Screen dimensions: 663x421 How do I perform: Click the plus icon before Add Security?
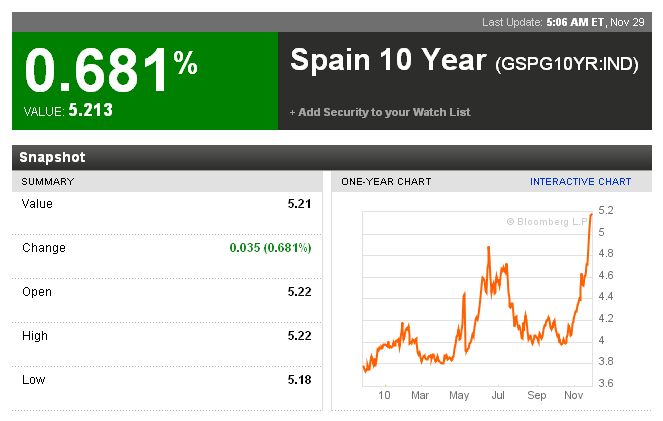tap(293, 112)
